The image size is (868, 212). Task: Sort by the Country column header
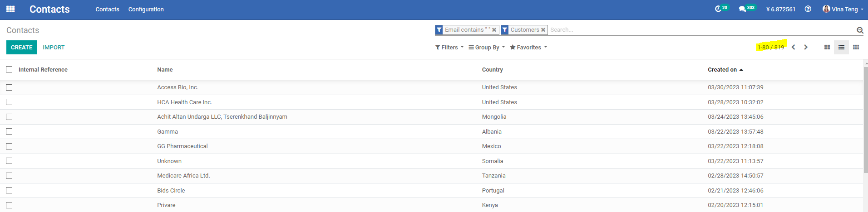(x=492, y=69)
